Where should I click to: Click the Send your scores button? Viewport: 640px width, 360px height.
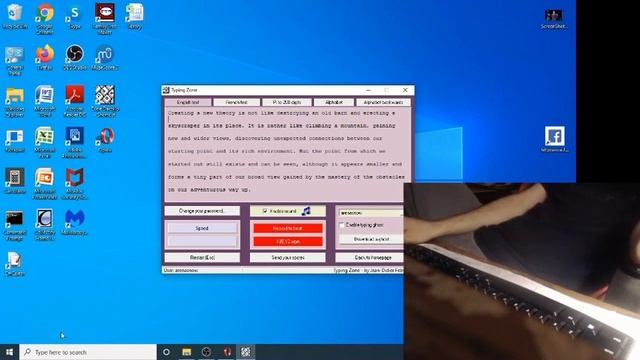(x=288, y=258)
